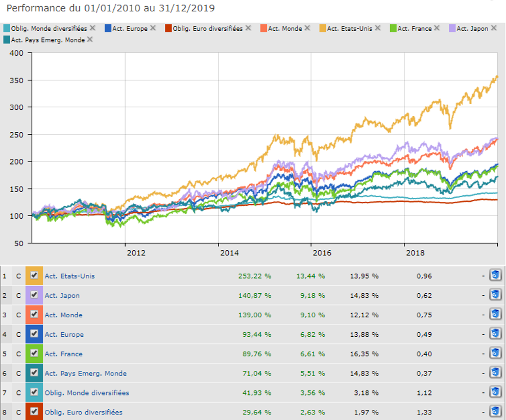Click the Act. Europe legend color swatch
The width and height of the screenshot is (506, 420).
coord(107,29)
